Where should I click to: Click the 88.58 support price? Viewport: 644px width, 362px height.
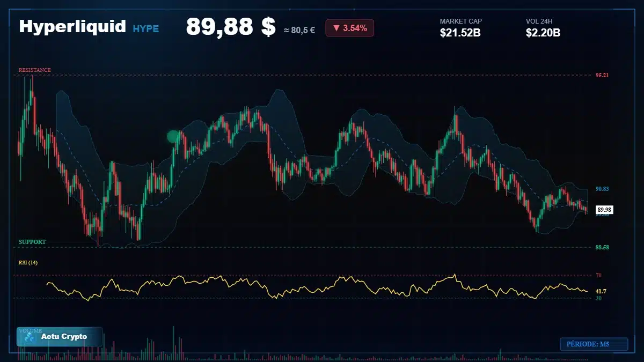click(602, 248)
